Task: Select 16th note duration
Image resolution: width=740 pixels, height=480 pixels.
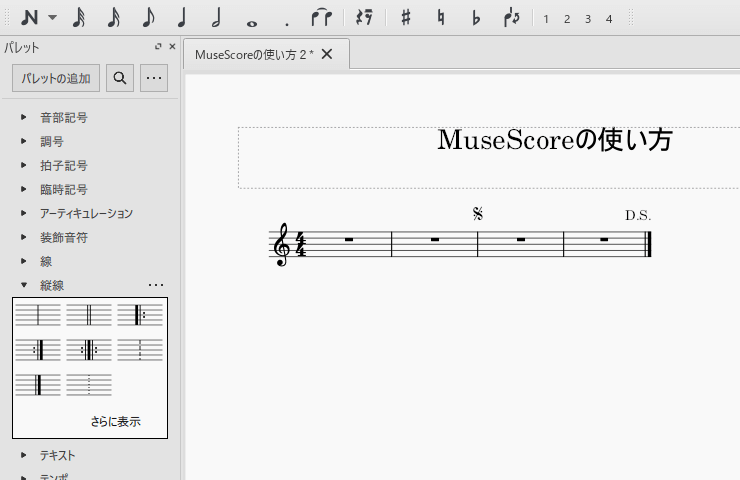Action: [x=114, y=18]
